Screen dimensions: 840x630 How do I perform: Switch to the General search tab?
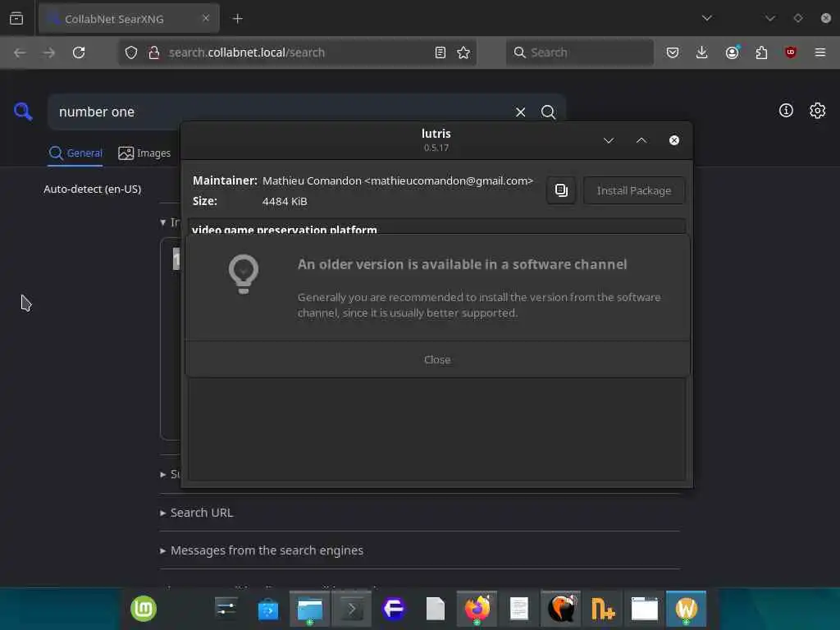(75, 153)
